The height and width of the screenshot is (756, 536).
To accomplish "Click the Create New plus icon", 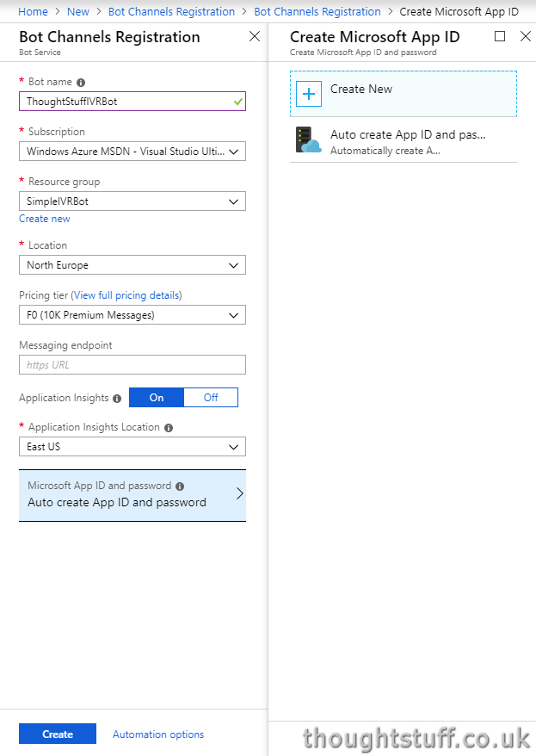I will (309, 94).
